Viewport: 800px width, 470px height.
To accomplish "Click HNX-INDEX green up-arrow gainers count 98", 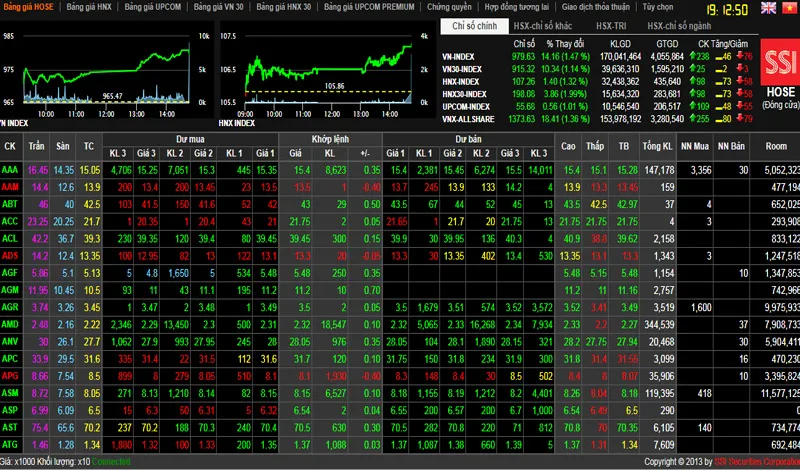I will tap(697, 81).
